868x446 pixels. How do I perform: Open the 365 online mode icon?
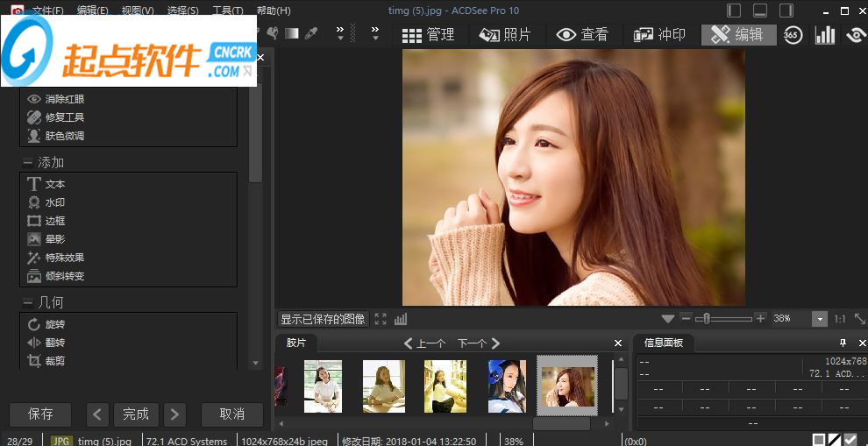point(793,35)
